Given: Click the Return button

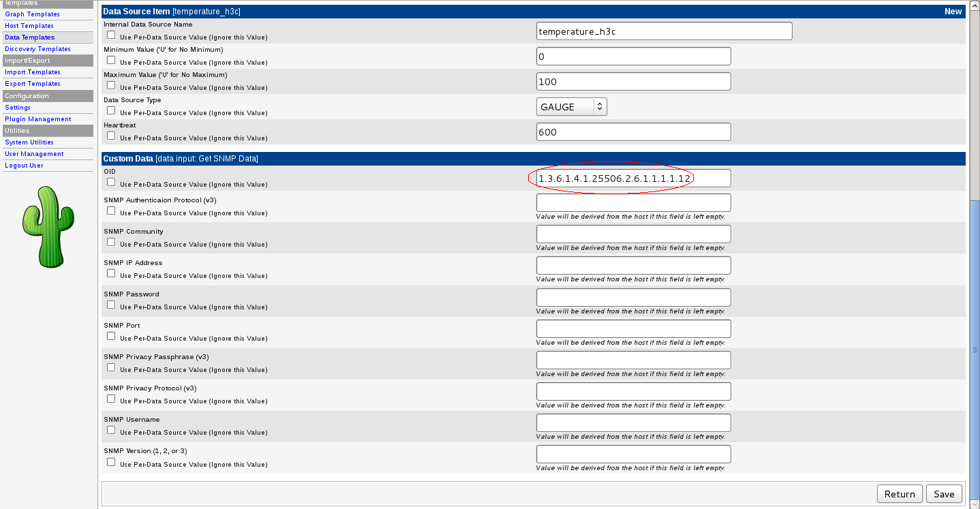Looking at the screenshot, I should pos(900,493).
